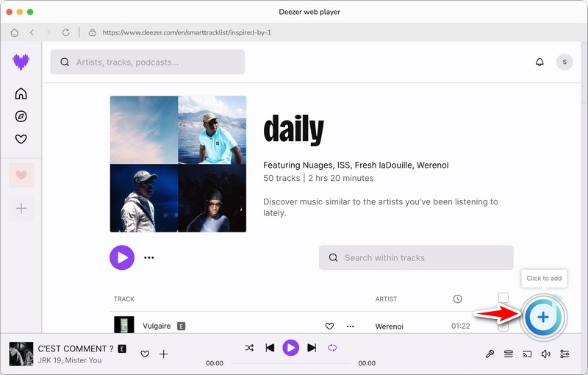Open Home in the Deezer sidebar
The width and height of the screenshot is (588, 375).
[x=21, y=93]
